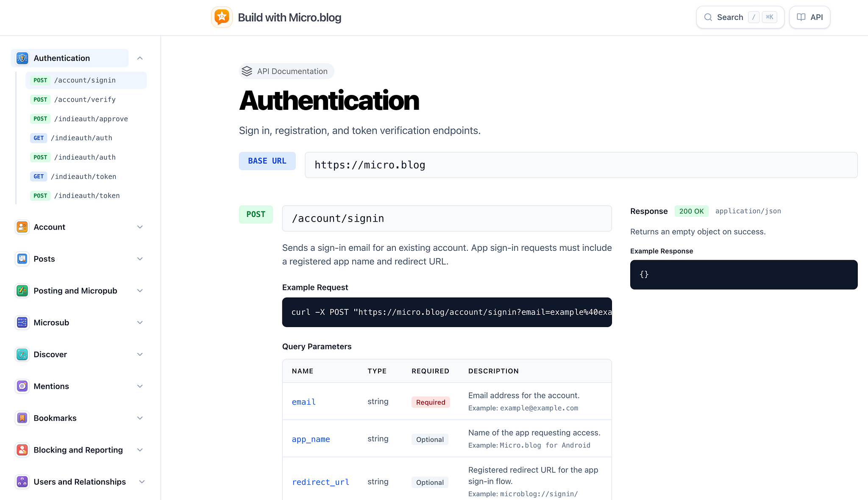Image resolution: width=868 pixels, height=500 pixels.
Task: Expand the Mentions section
Action: tap(140, 386)
